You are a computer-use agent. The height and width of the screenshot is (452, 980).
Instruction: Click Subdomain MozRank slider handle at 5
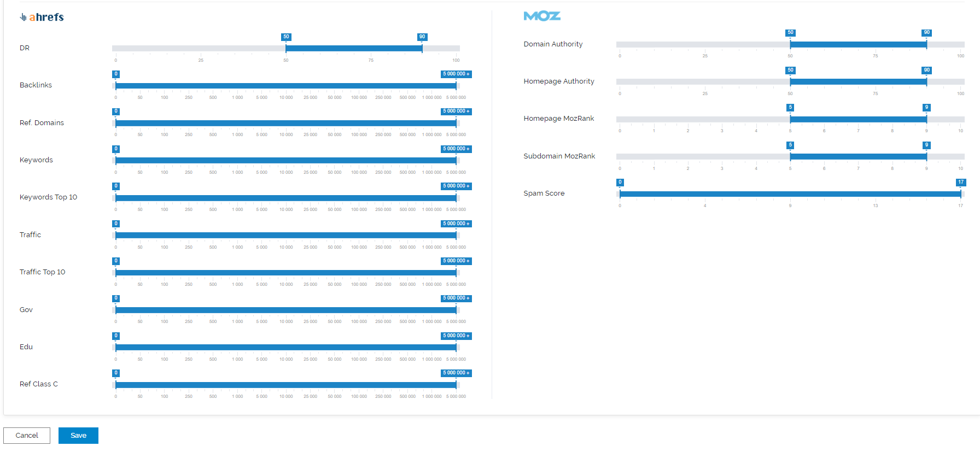click(x=790, y=156)
